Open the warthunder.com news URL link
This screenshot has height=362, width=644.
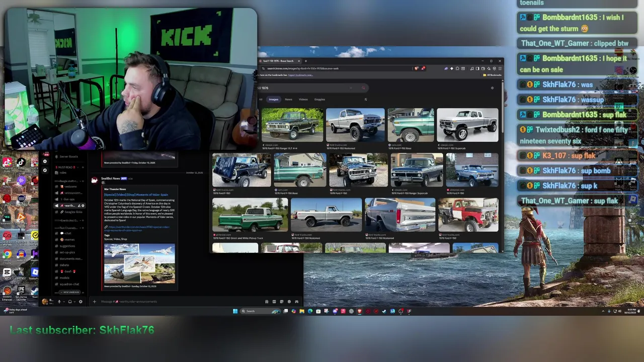point(137,229)
